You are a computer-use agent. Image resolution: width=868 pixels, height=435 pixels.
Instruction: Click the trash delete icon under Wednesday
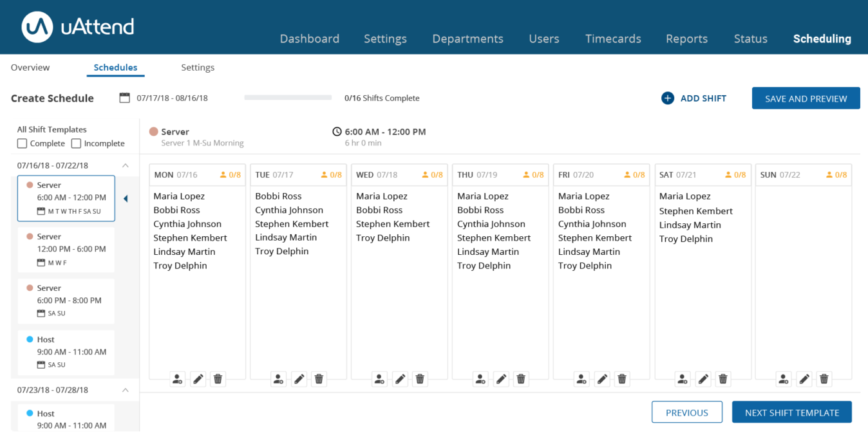[420, 379]
